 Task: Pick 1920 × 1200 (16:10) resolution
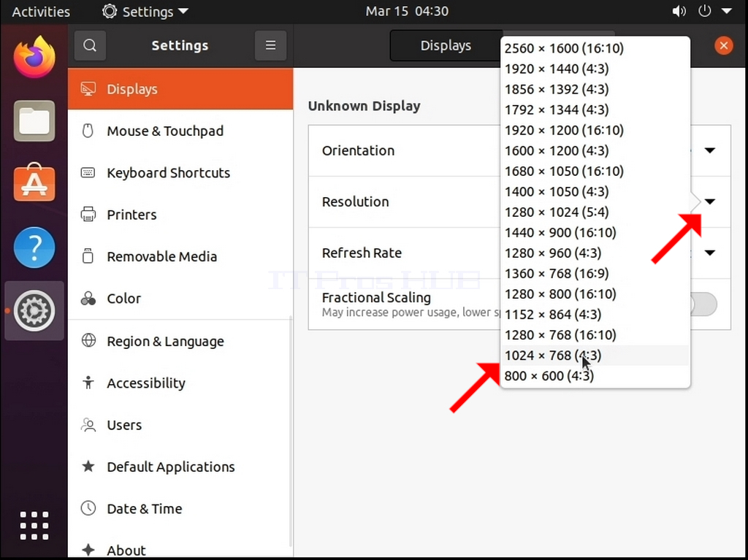tap(595, 130)
